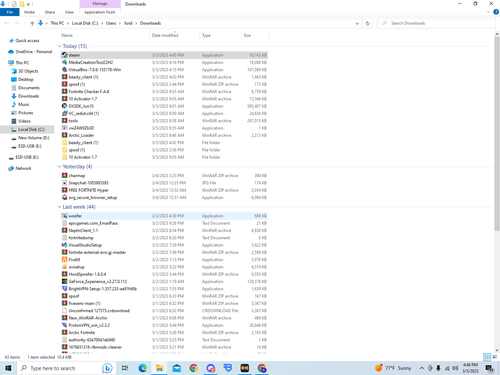500x375 pixels.
Task: Click the taskbar search box
Action: point(66,368)
